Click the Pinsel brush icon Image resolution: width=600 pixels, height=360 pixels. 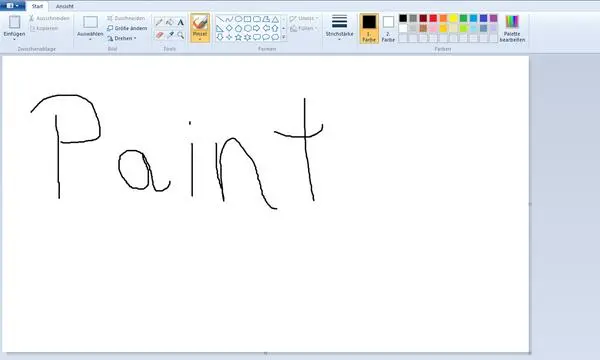200,23
